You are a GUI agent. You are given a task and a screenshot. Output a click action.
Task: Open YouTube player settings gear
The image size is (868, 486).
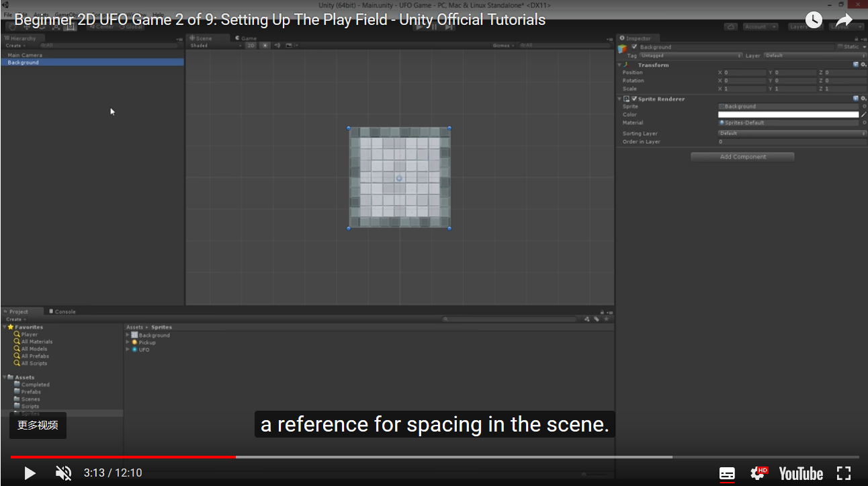click(758, 473)
